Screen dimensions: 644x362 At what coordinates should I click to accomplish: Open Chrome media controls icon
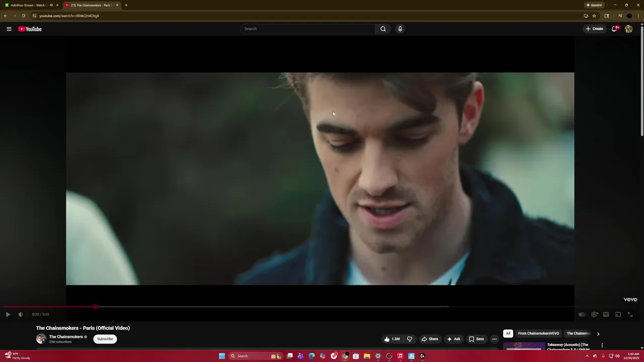(620, 16)
